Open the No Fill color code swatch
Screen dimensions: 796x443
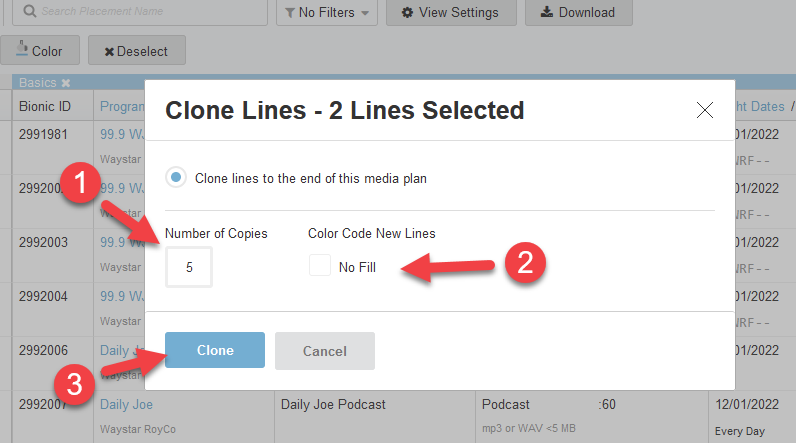[x=320, y=266]
